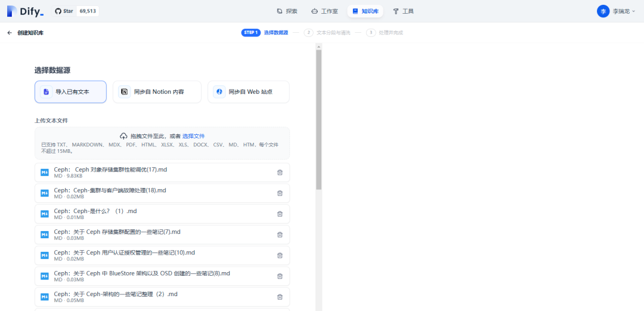
Task: Click the document icon in 导入已有文本
Action: (47, 92)
